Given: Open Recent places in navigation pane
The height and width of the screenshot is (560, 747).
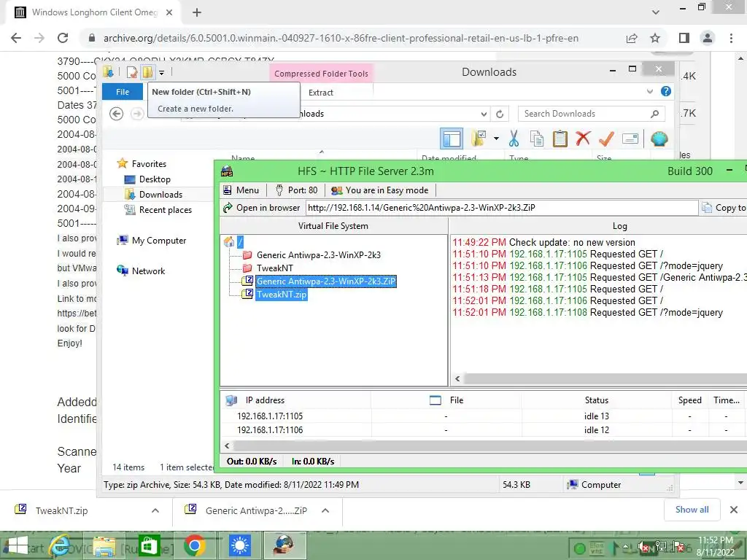Looking at the screenshot, I should [158, 210].
